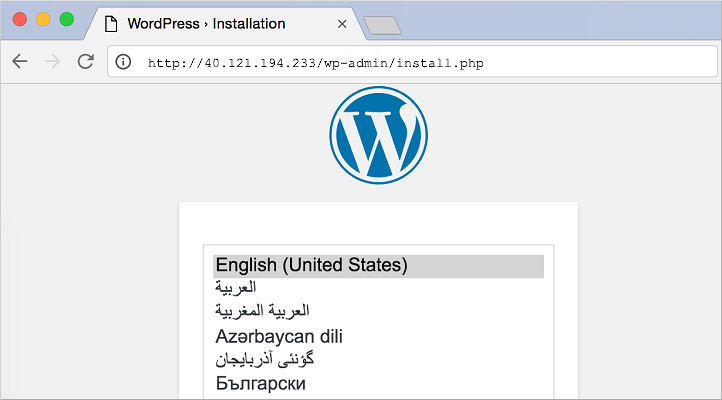Click the browser forward arrow

pos(52,61)
